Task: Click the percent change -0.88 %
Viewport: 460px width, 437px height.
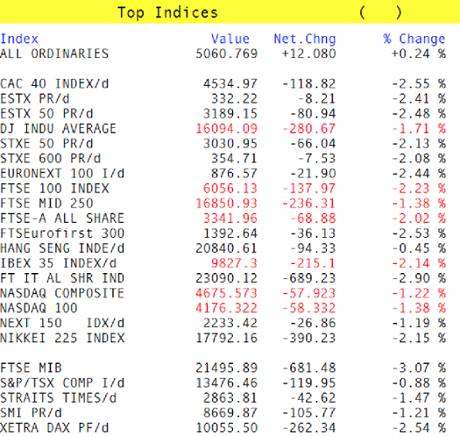Action: pos(419,383)
